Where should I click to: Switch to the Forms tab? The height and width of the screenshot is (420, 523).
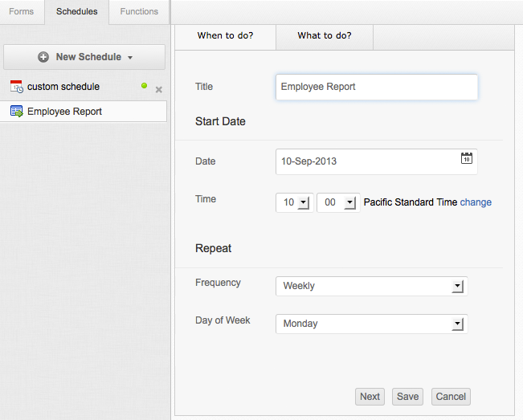tap(22, 12)
